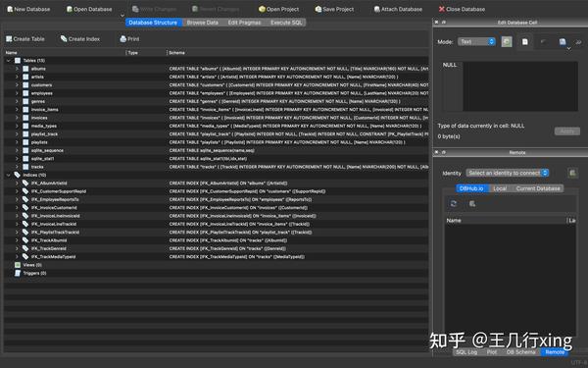Open Project from the toolbar

278,9
